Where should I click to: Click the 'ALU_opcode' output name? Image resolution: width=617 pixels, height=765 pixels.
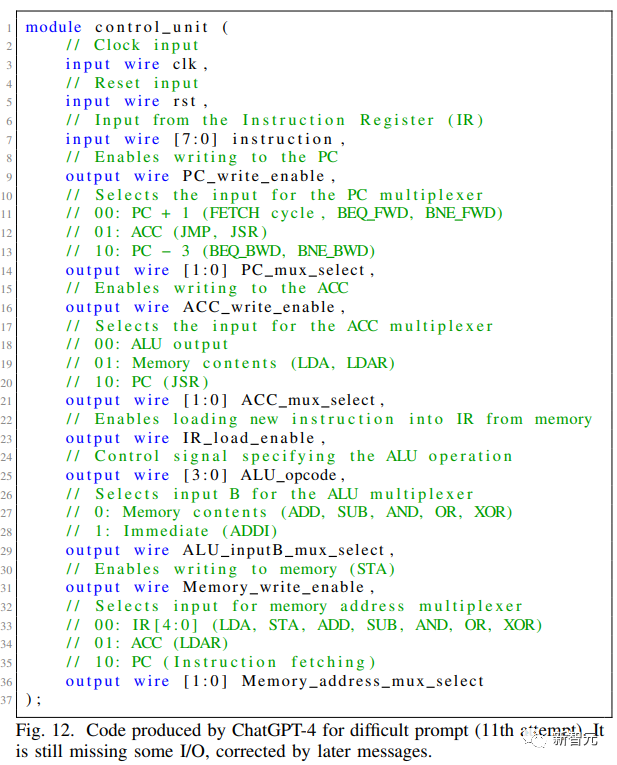[x=293, y=475]
